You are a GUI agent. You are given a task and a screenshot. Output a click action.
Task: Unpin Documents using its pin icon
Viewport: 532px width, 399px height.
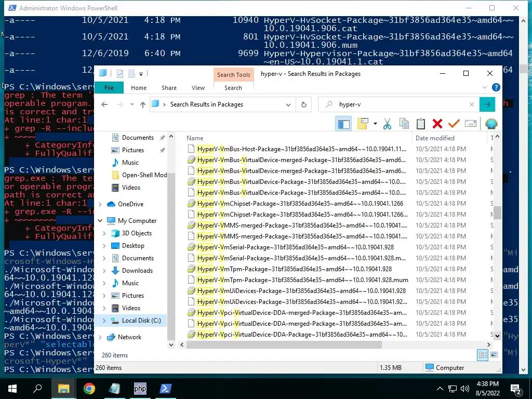[162, 138]
